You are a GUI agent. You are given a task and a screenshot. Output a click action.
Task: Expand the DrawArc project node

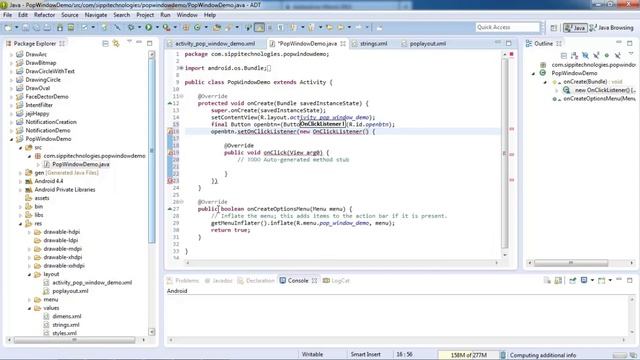(x=11, y=54)
